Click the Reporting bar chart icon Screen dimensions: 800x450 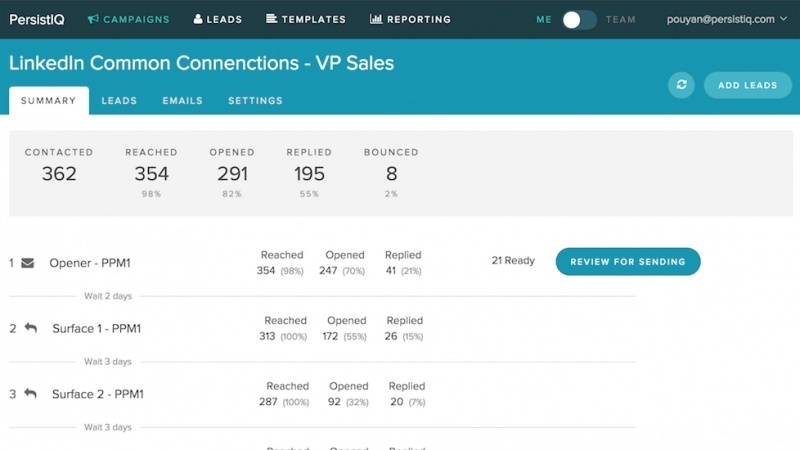tap(376, 19)
